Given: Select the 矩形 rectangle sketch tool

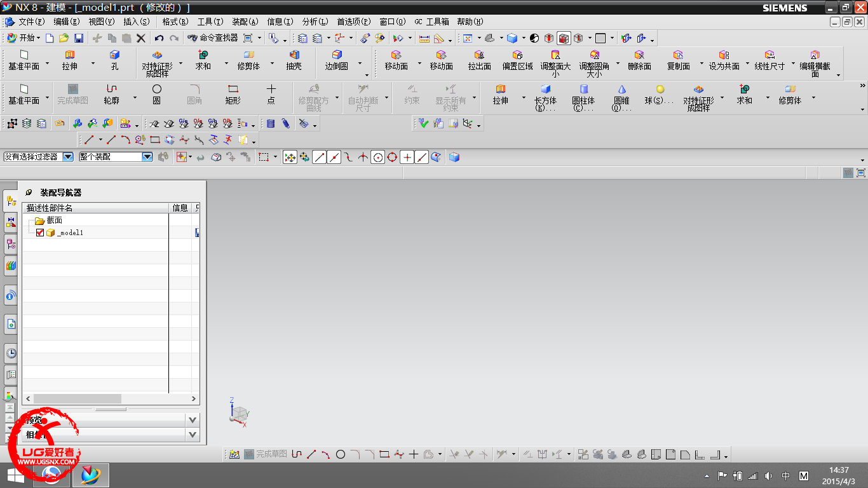Looking at the screenshot, I should coord(233,95).
